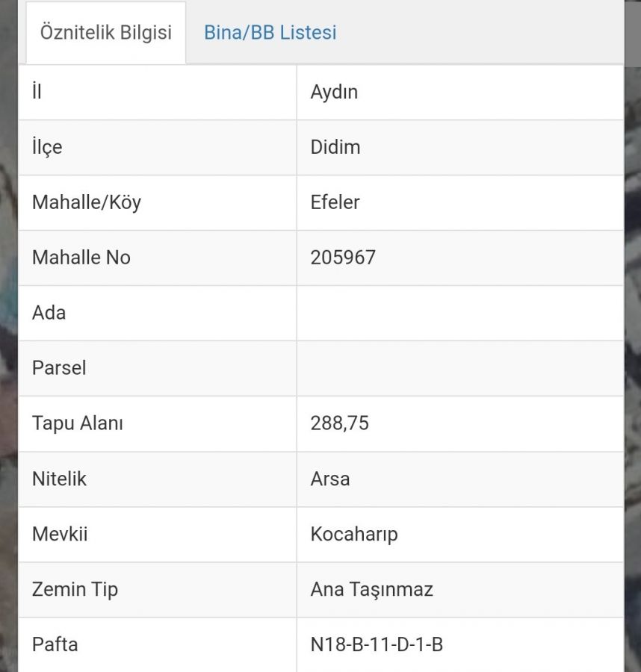The image size is (641, 672).
Task: Select the Kocaharıp location value
Action: coord(354,535)
